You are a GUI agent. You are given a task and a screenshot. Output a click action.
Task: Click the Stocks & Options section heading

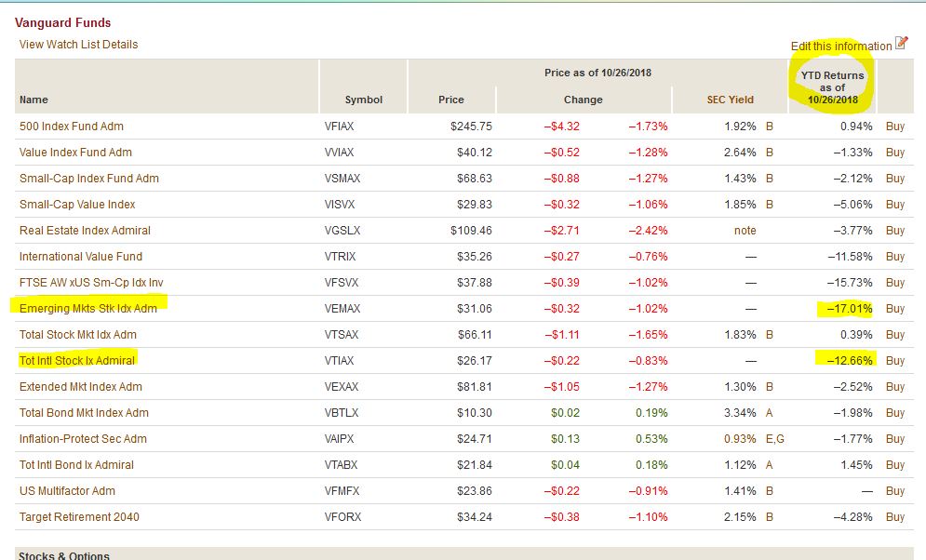click(64, 555)
